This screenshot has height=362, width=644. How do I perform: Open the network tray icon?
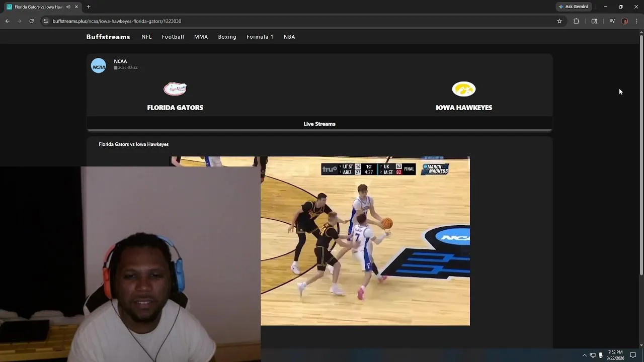(593, 355)
